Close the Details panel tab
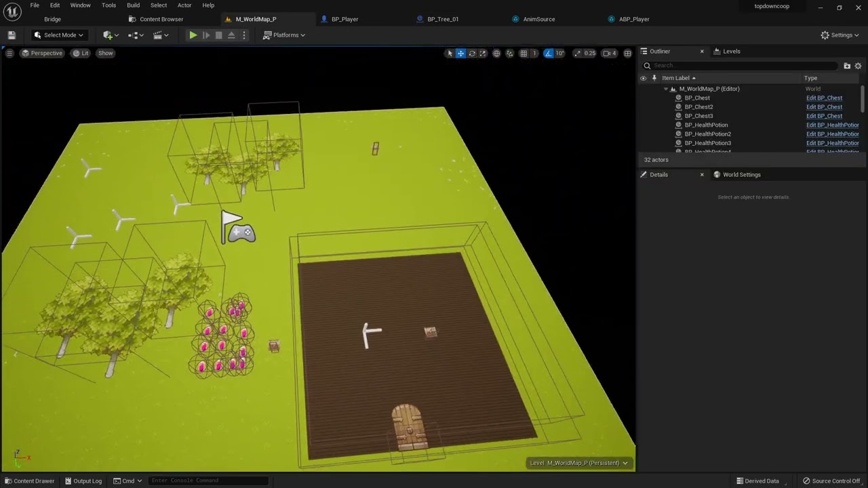 click(x=702, y=175)
